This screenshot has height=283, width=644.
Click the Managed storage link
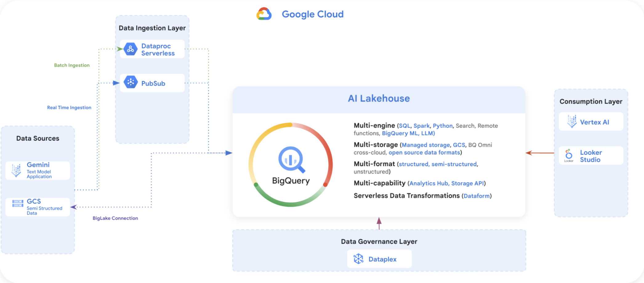coord(426,145)
